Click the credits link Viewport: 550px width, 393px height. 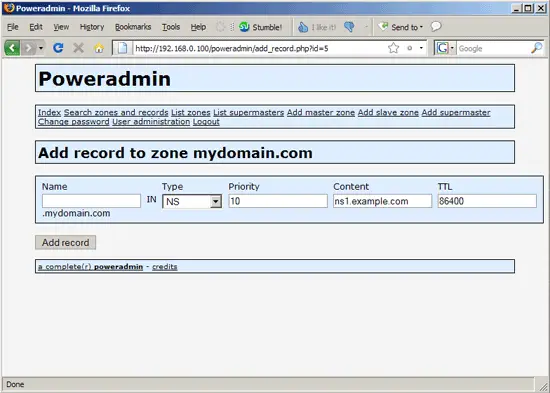(165, 267)
